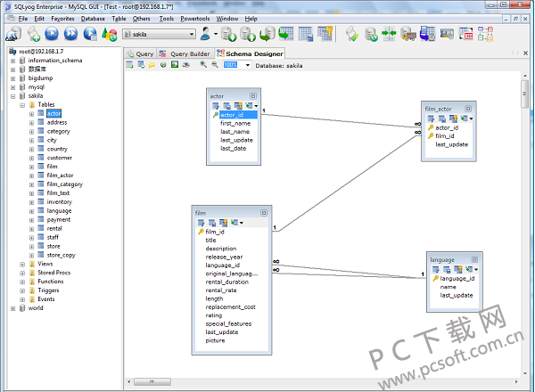This screenshot has height=392, width=535.
Task: Switch to the Query tab
Action: pos(141,53)
